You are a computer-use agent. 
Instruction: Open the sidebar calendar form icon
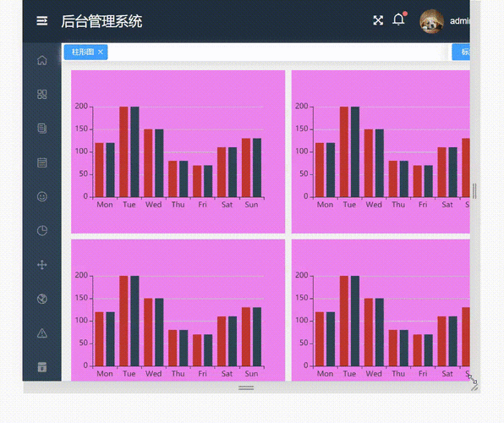(x=42, y=162)
